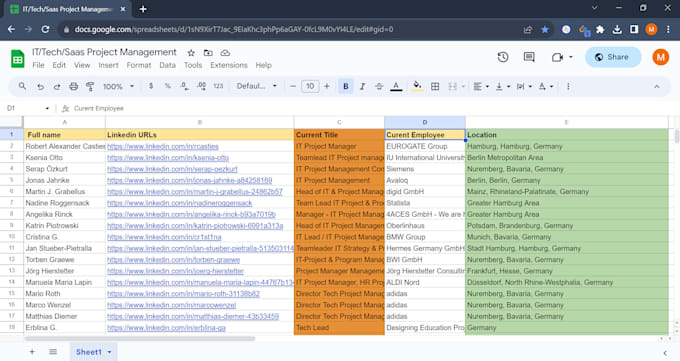Open comments panel icon
The width and height of the screenshot is (680, 361).
[x=529, y=57]
